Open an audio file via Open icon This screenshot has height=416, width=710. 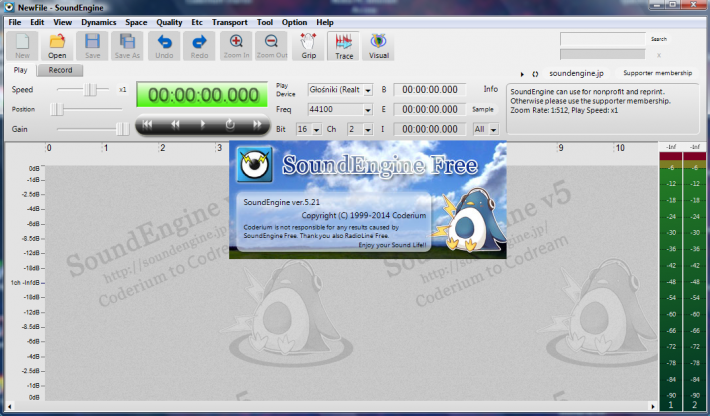click(57, 46)
